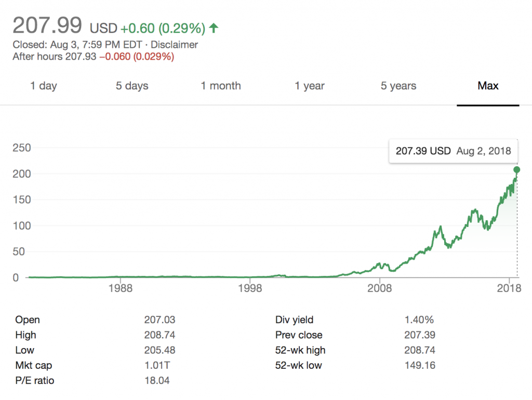This screenshot has width=532, height=400.
Task: Switch to the 5 years tab
Action: click(398, 86)
